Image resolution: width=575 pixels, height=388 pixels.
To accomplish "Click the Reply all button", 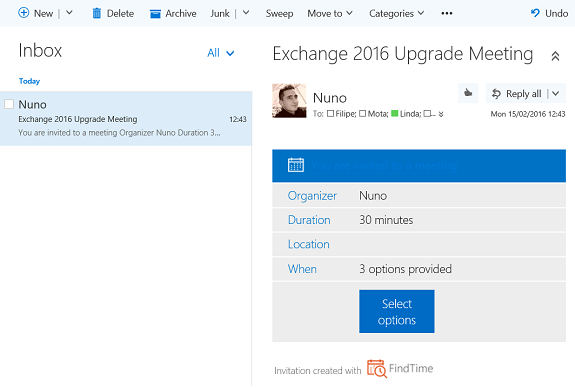I will click(517, 94).
